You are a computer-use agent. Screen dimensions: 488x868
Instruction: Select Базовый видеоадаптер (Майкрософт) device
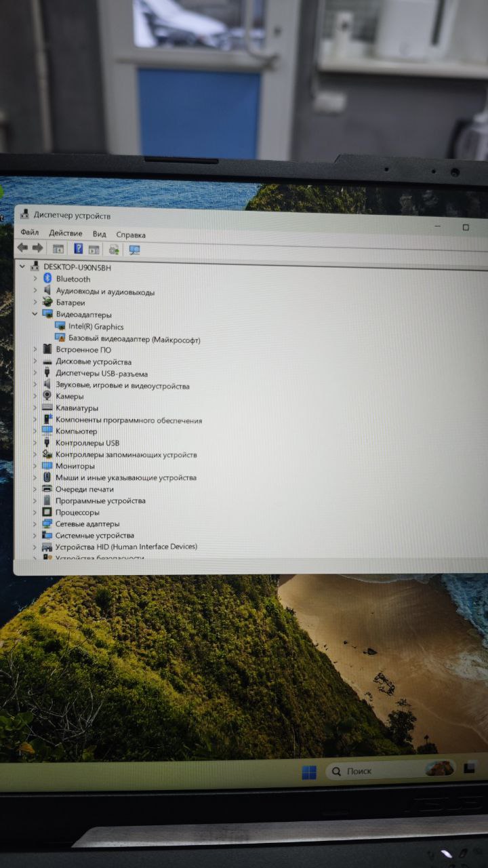(x=134, y=339)
